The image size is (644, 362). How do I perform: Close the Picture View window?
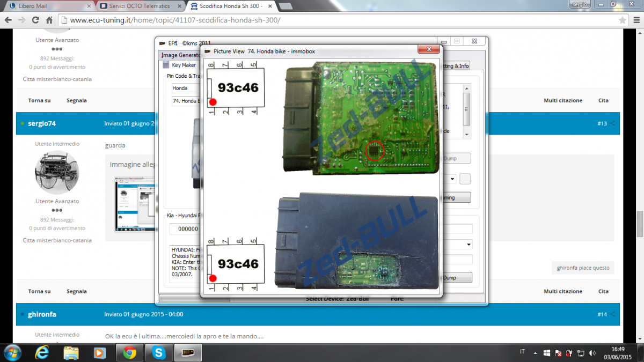click(x=429, y=50)
